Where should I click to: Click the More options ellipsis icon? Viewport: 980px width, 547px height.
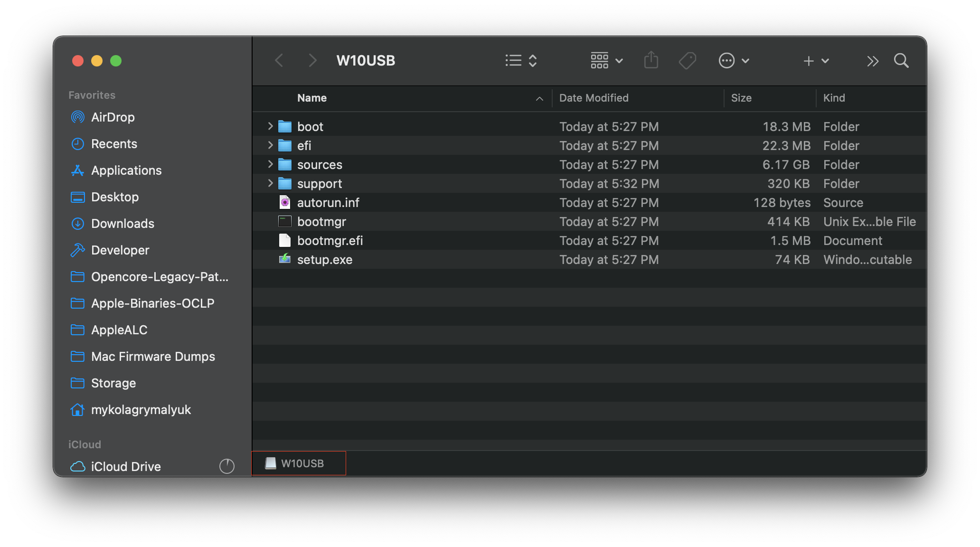pos(727,61)
